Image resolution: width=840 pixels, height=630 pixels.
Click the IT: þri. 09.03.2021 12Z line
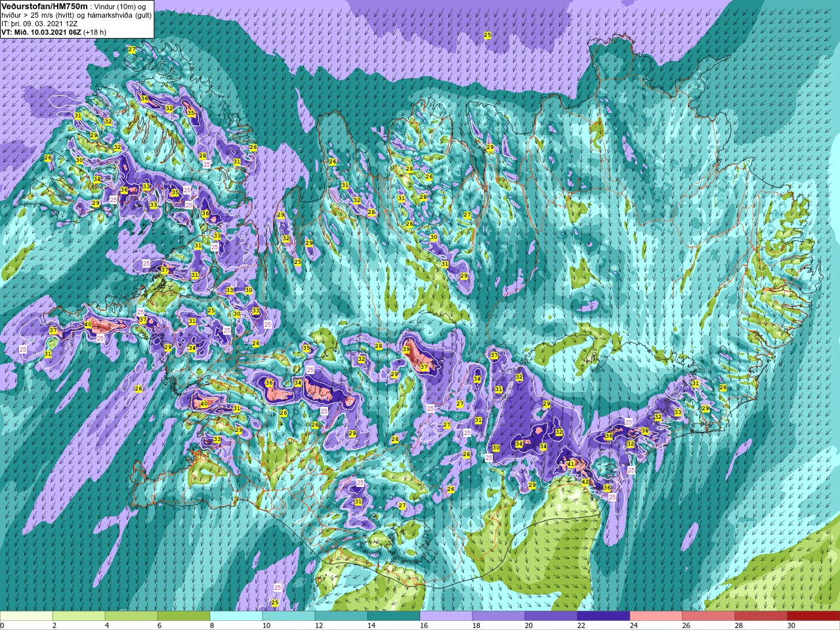point(39,23)
